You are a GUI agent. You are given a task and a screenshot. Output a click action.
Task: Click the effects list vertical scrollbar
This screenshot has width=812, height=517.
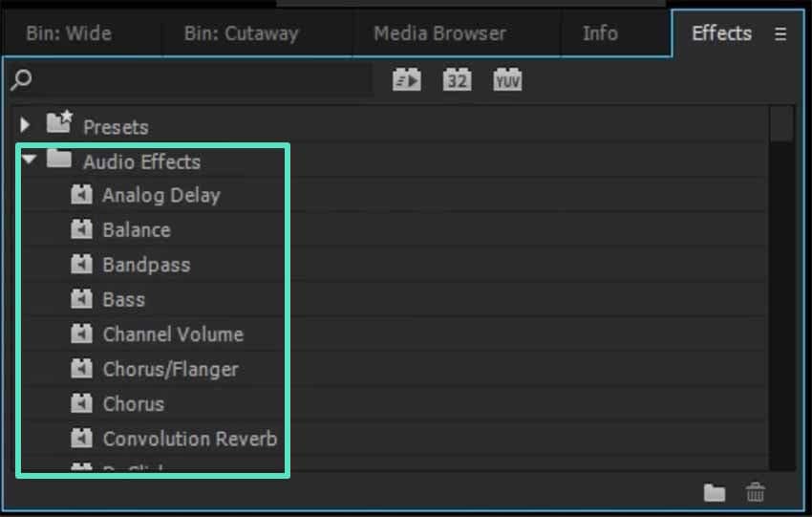coord(781,287)
